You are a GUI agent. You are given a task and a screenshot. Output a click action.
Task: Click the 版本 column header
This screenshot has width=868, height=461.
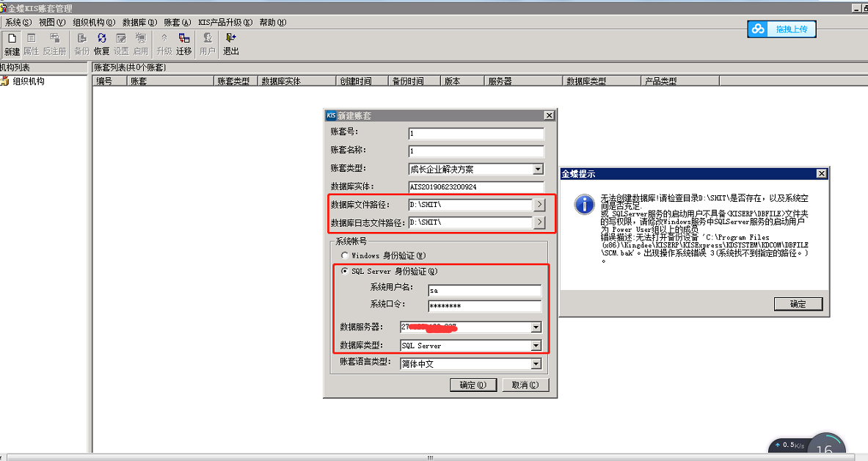462,81
